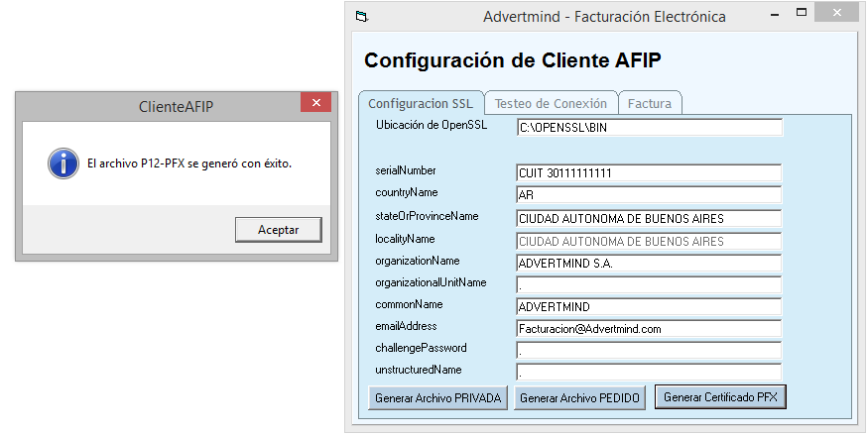Click the countryName field containing AR

tap(649, 195)
